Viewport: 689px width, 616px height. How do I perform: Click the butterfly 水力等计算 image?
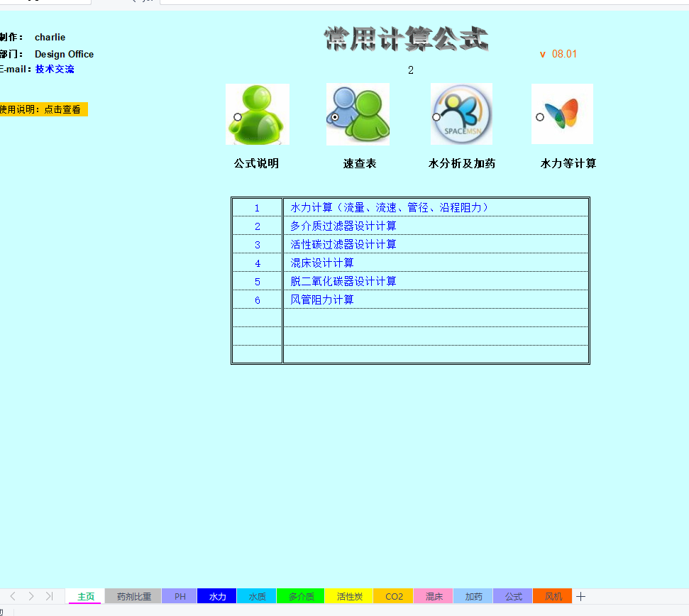(563, 114)
